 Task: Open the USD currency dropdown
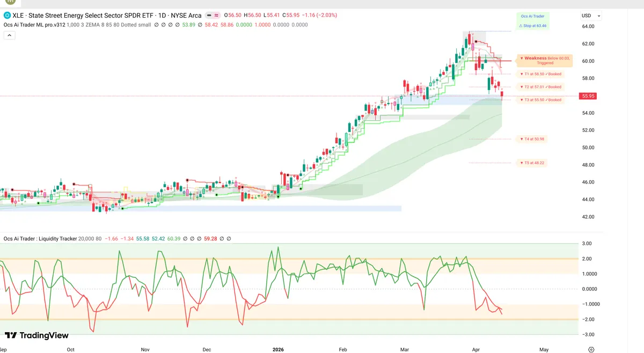[x=591, y=16]
